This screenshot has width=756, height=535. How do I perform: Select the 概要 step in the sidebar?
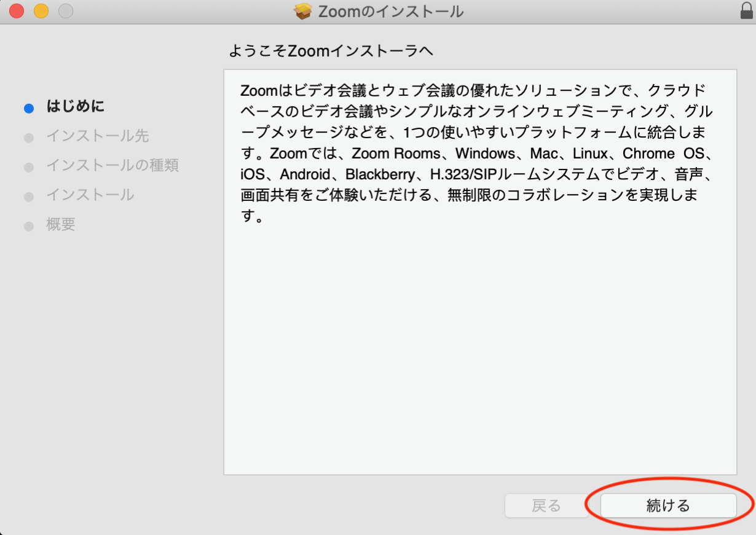click(61, 224)
